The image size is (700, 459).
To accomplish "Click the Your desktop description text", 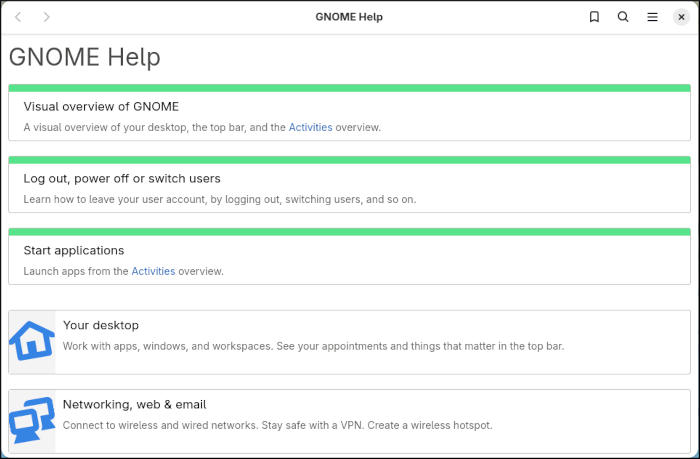I will (x=313, y=346).
